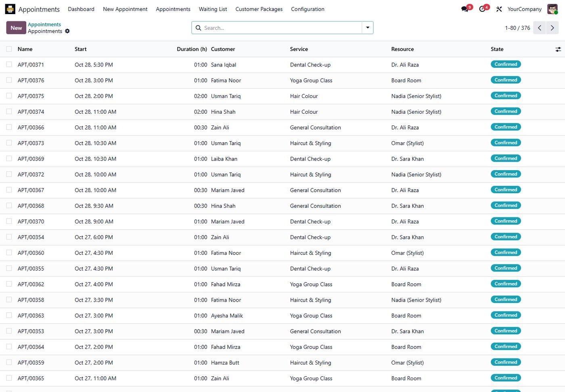Open the Appointments app home icon
Viewport: 565px width, 392px height.
tap(10, 9)
